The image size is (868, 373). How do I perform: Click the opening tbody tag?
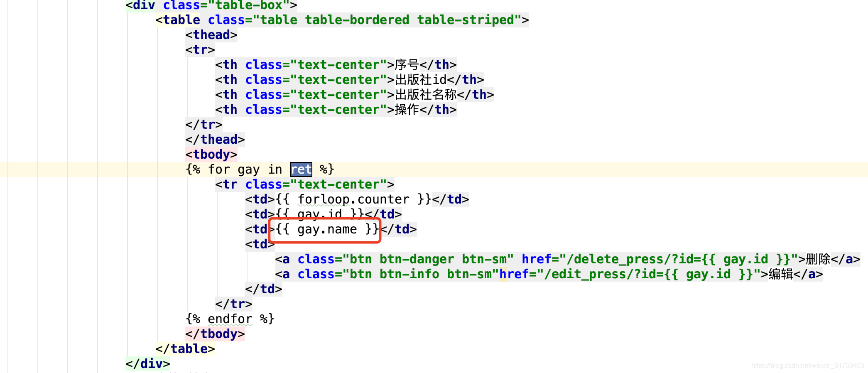[211, 155]
